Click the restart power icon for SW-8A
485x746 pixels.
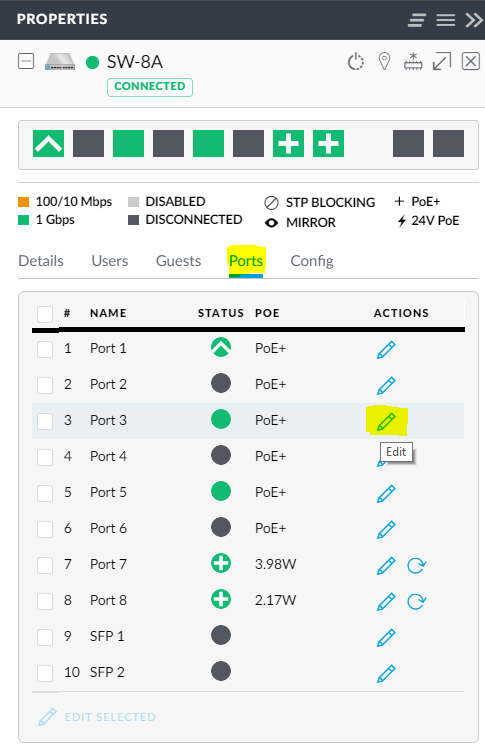(x=356, y=62)
